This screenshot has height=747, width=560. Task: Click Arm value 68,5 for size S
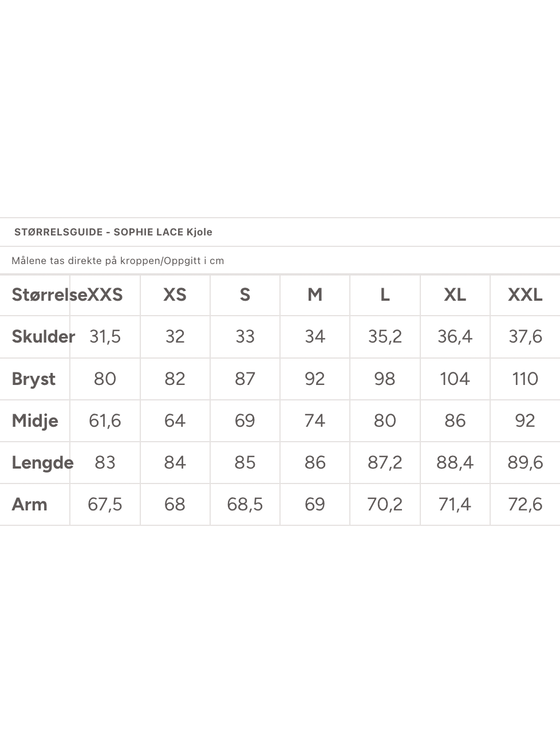tap(245, 504)
